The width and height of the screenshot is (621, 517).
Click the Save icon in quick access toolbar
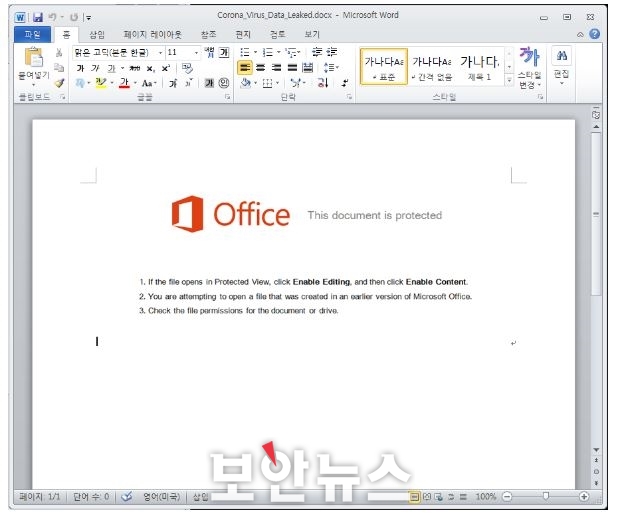pyautogui.click(x=38, y=17)
